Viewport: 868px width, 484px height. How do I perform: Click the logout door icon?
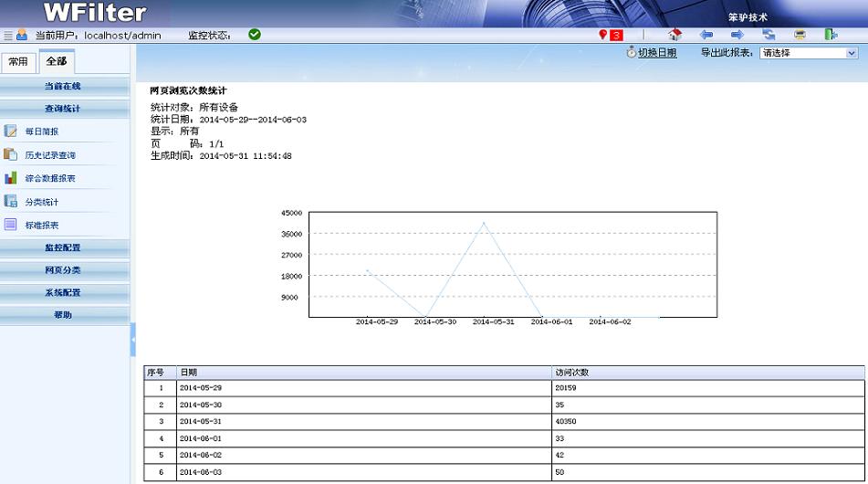click(831, 35)
